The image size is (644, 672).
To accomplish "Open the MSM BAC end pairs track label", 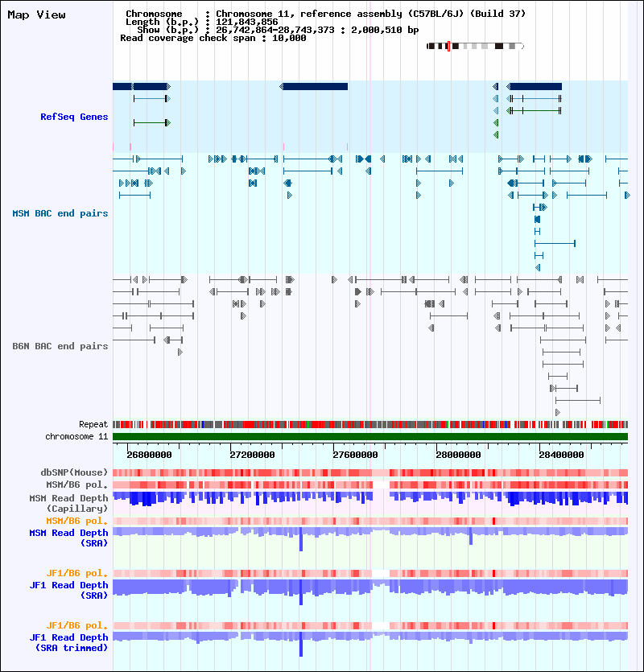I will (x=60, y=213).
